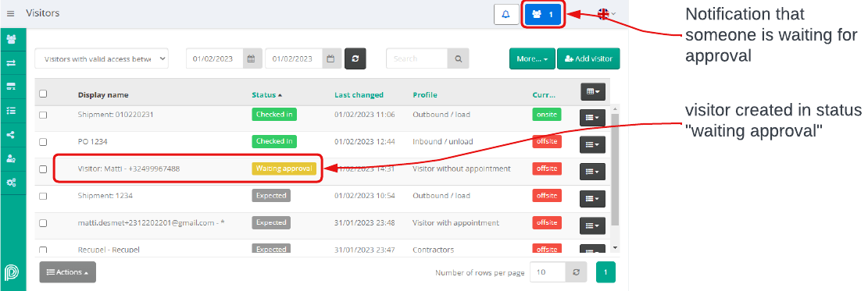868x291 pixels.
Task: Click the yellow Waiting approval status badge
Action: tap(284, 169)
